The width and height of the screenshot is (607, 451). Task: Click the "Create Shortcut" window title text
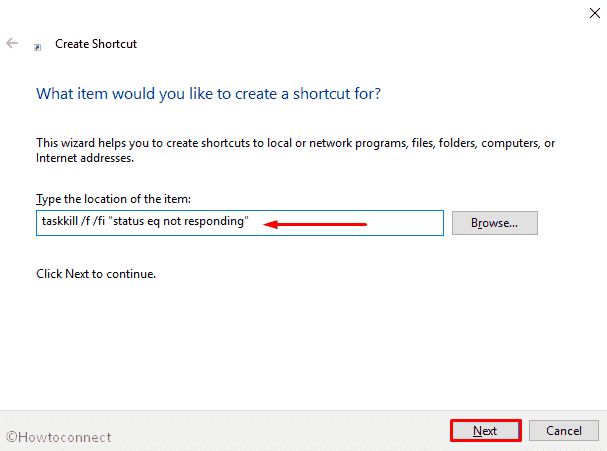pyautogui.click(x=97, y=45)
